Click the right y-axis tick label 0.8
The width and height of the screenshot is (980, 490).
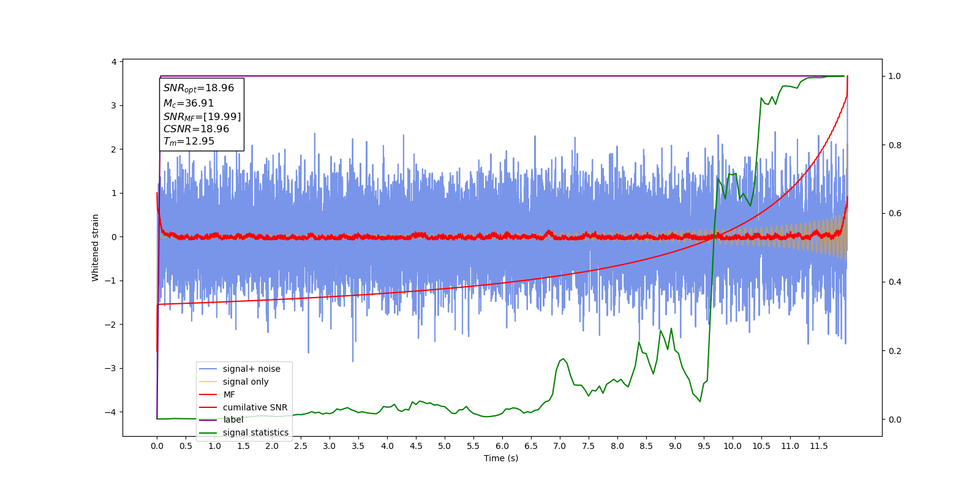(x=895, y=145)
